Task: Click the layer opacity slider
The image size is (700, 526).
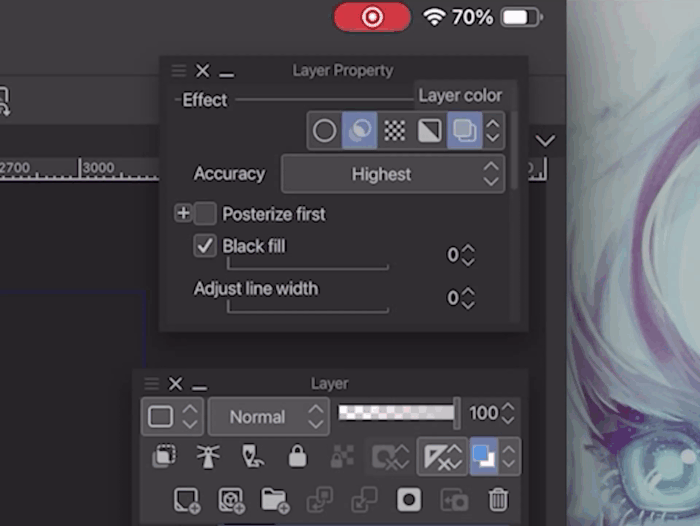Action: point(397,413)
